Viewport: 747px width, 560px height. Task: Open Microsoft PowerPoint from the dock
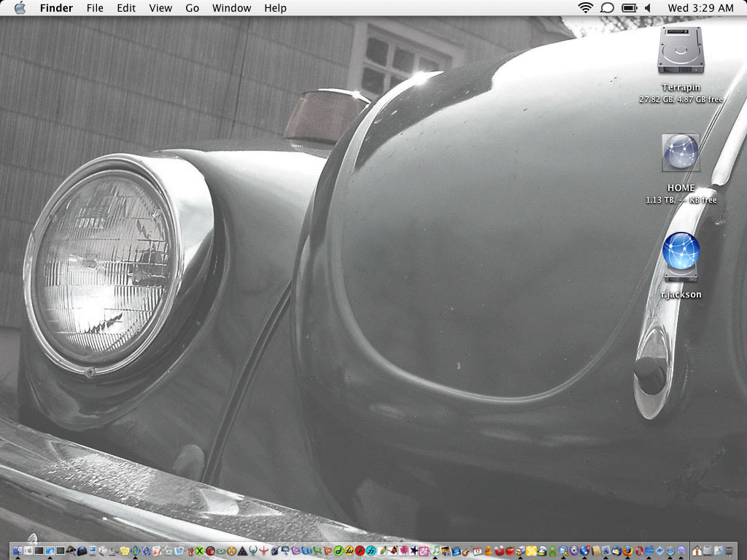[x=328, y=551]
